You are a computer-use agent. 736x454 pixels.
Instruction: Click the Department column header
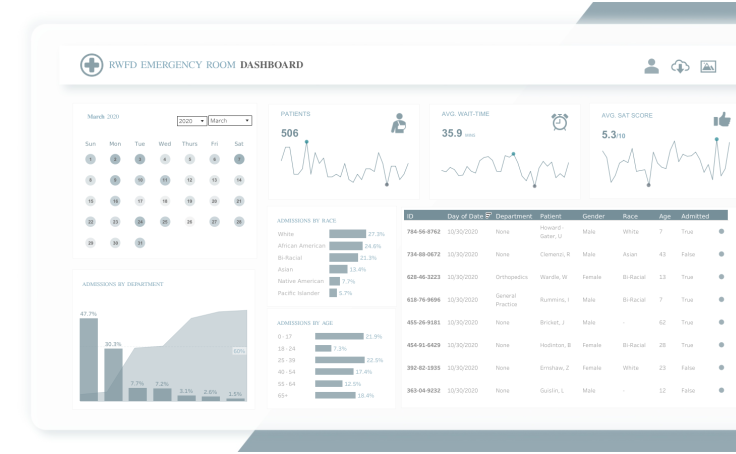(514, 216)
